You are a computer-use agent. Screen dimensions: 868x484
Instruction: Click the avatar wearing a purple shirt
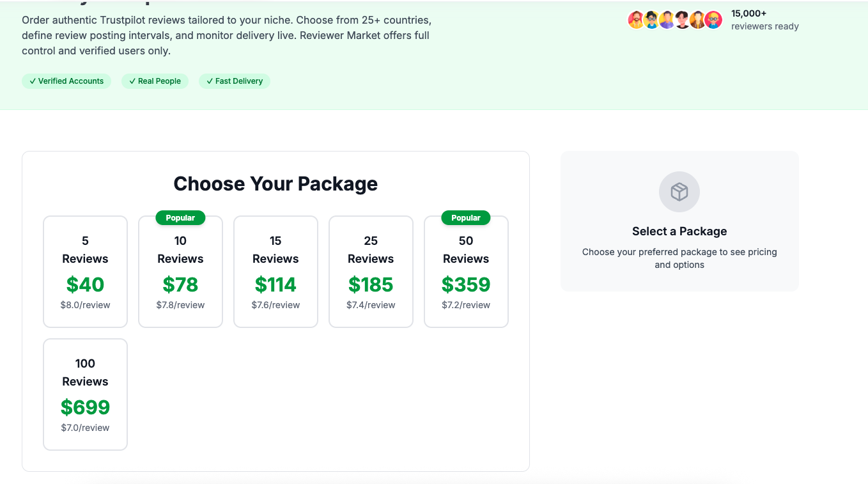tap(667, 20)
